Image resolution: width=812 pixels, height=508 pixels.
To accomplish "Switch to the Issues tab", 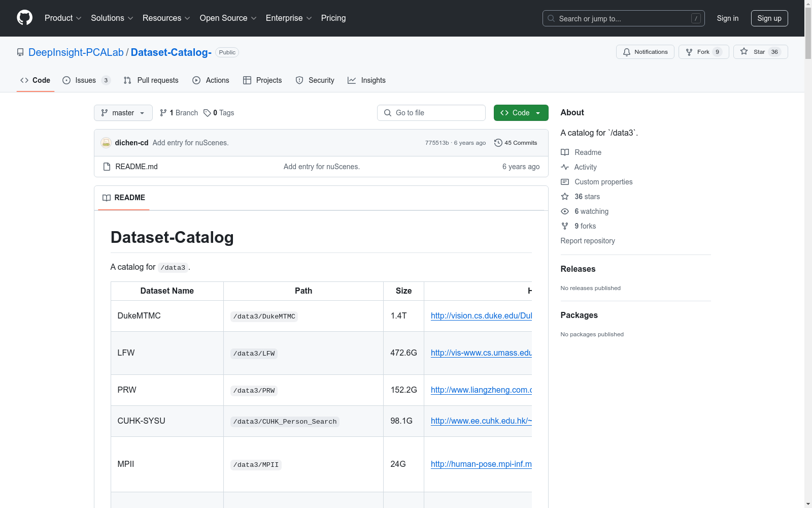I will [86, 80].
